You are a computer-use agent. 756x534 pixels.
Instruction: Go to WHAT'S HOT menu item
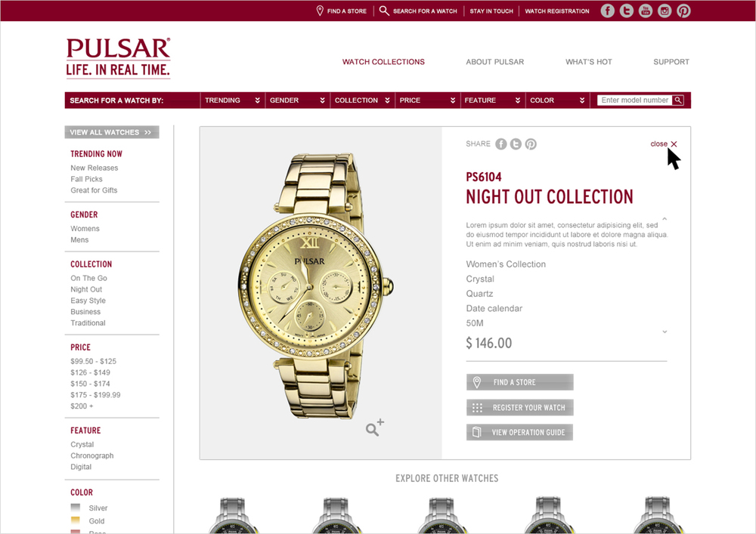click(588, 62)
